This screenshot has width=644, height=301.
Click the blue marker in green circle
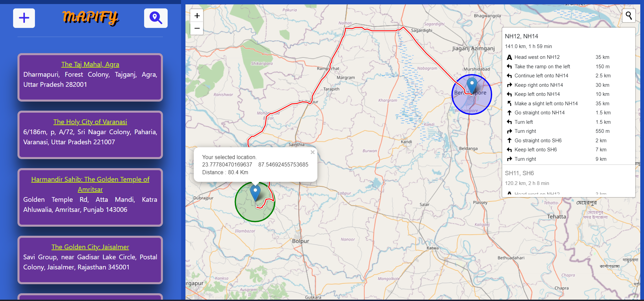(x=255, y=193)
